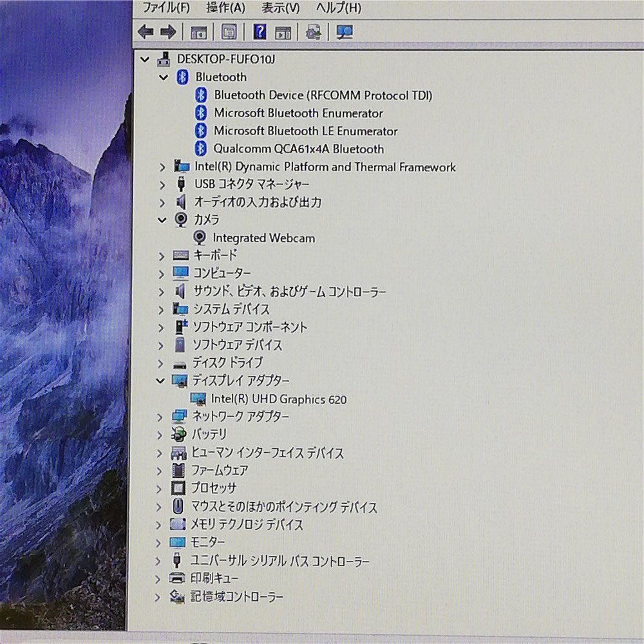This screenshot has width=644, height=644.
Task: Expand the コンピューター category
Action: pos(162,274)
